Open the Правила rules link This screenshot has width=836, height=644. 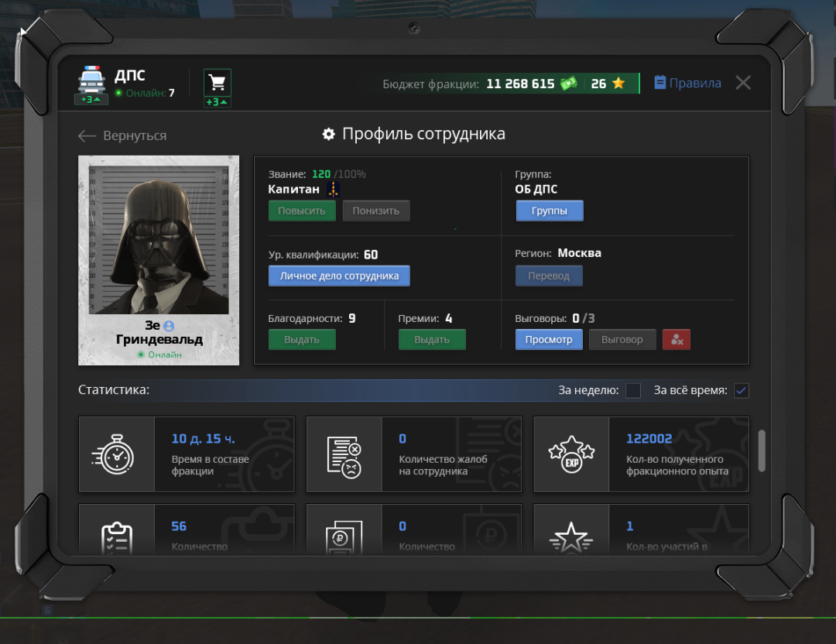pyautogui.click(x=688, y=83)
